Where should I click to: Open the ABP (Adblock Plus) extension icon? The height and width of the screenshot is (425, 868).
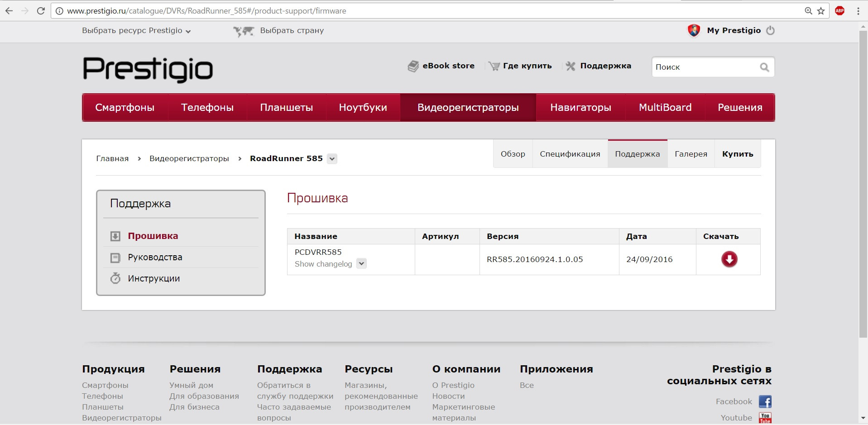click(840, 11)
